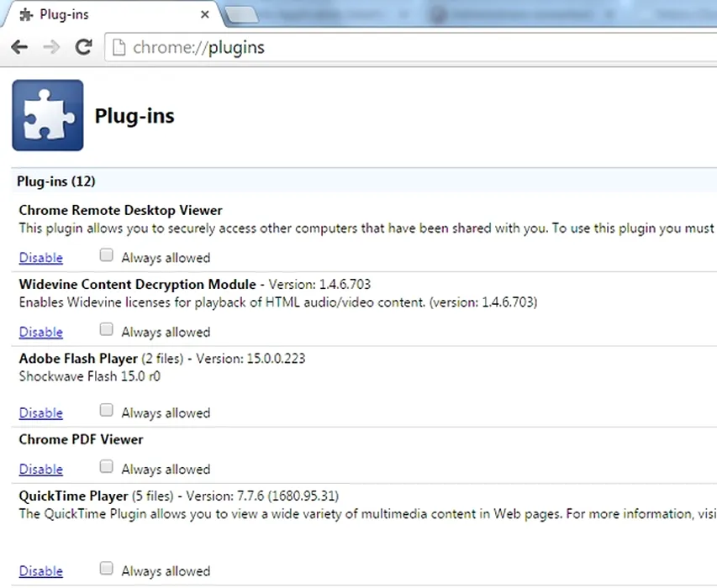The width and height of the screenshot is (717, 588).
Task: Click the Widevine licenses description line
Action: pyautogui.click(x=278, y=302)
